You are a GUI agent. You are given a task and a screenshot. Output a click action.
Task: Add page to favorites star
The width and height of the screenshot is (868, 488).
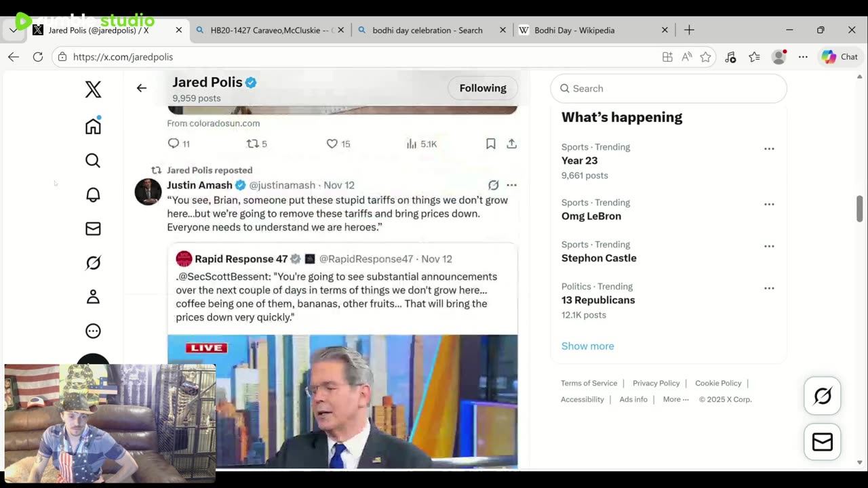pyautogui.click(x=705, y=57)
